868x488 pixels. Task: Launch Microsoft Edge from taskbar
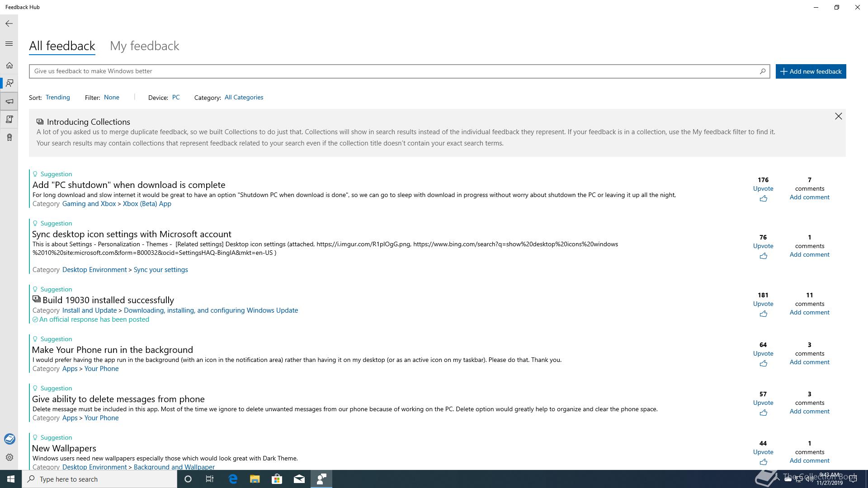click(233, 479)
